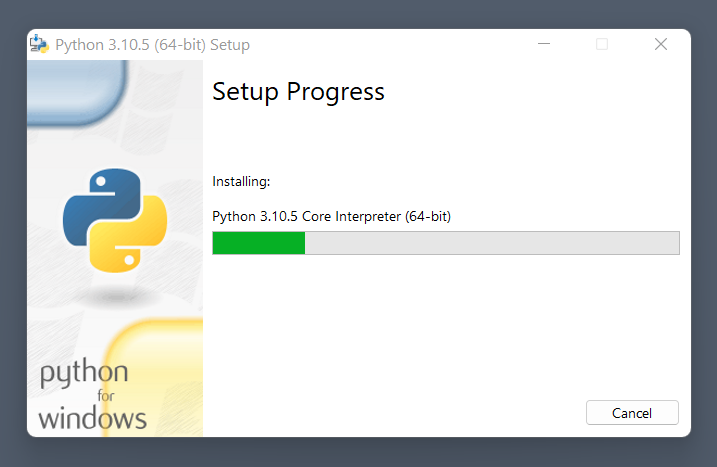Viewport: 717px width, 467px height.
Task: Click the window title "Python 3.10.5 (64-bit) Setup"
Action: pyautogui.click(x=152, y=45)
